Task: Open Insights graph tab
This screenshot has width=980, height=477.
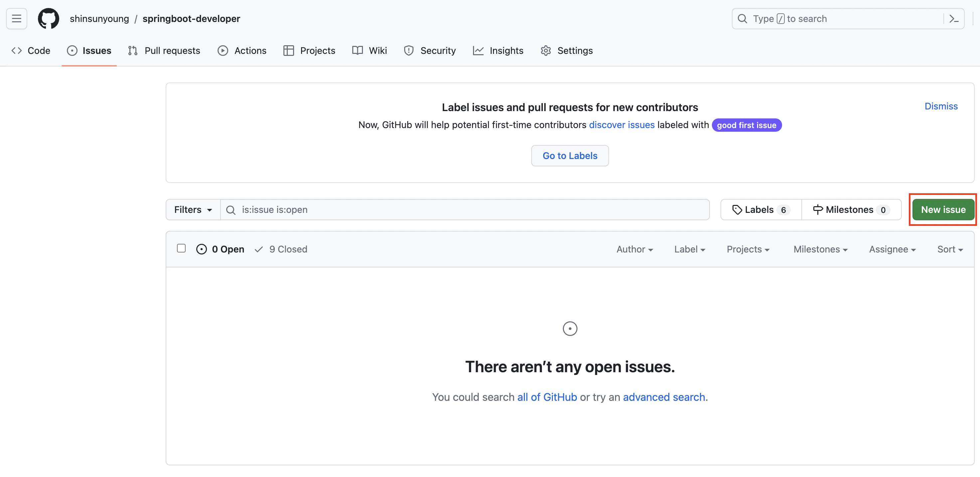Action: coord(498,51)
